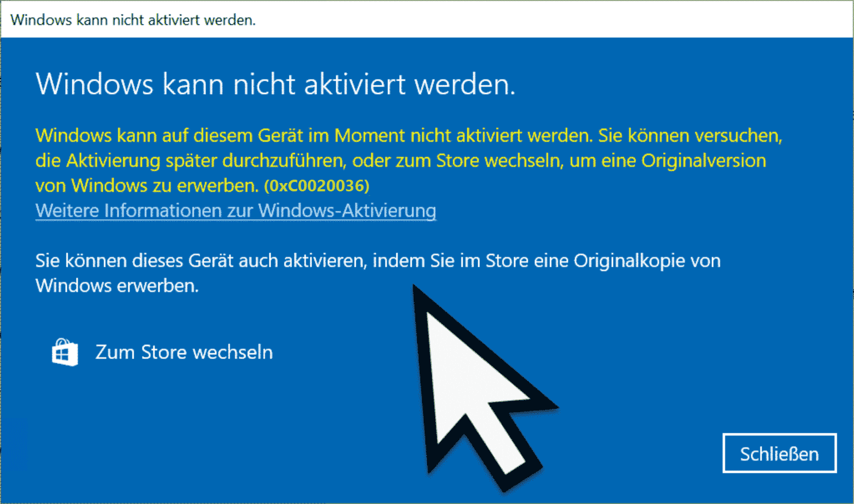The height and width of the screenshot is (504, 854).
Task: Click the Store shopping bag icon
Action: coord(65,352)
